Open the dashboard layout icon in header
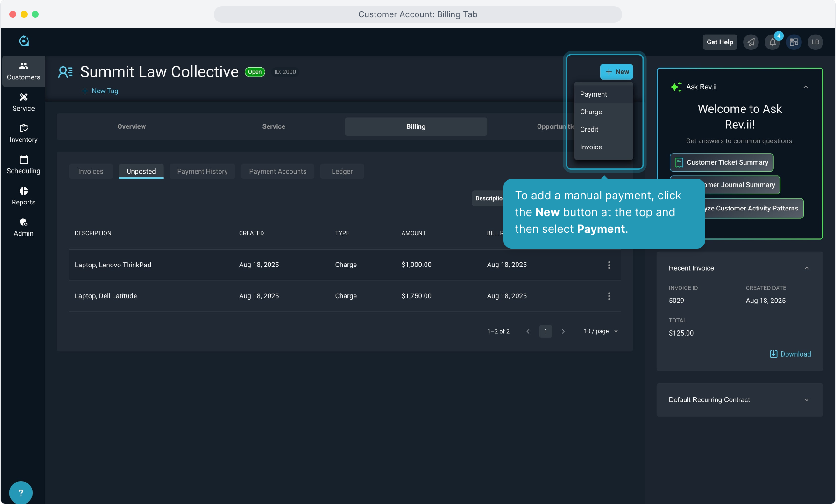Viewport: 836px width, 504px height. pos(793,42)
